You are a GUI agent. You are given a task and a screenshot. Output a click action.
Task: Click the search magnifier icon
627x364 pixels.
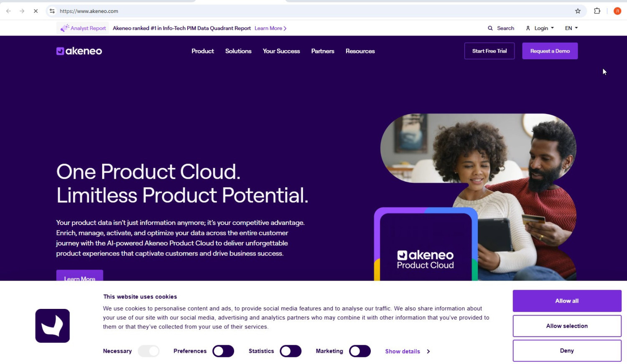tap(490, 28)
